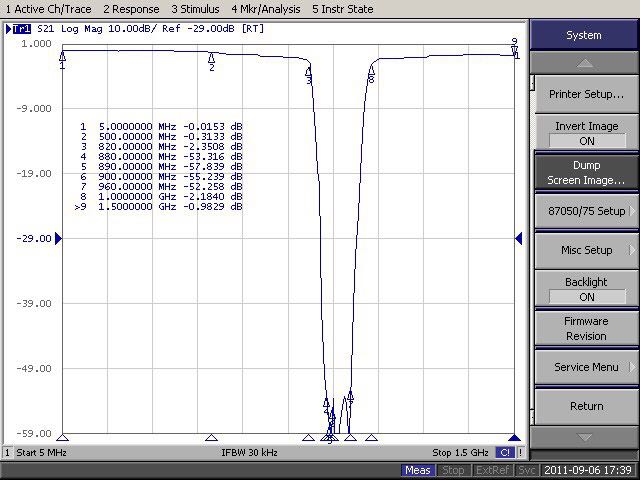
Task: Click softkey menu scroll up arrow
Action: click(584, 63)
